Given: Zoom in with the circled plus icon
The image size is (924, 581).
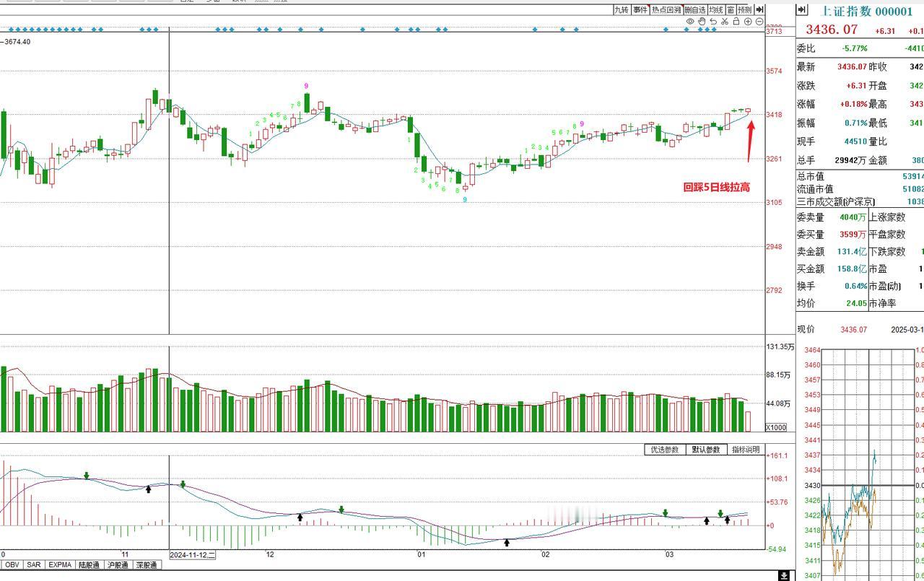Looking at the screenshot, I should tap(748, 22).
